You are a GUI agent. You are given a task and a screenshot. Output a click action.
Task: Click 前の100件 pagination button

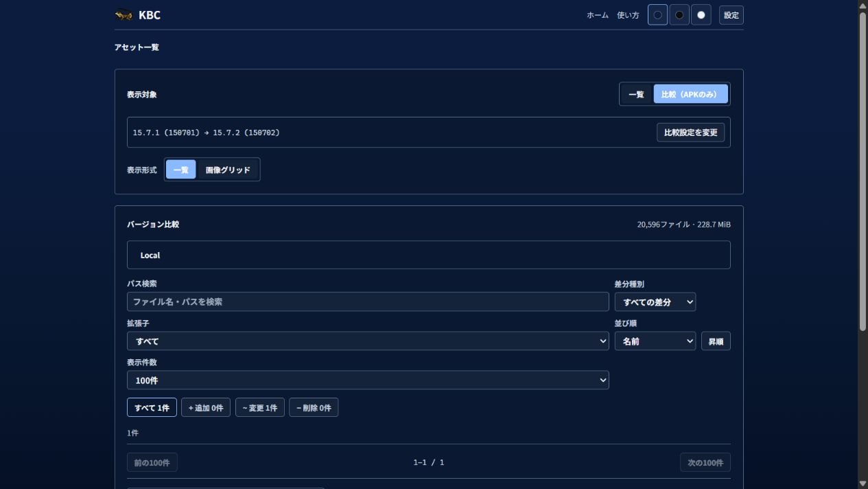click(152, 462)
